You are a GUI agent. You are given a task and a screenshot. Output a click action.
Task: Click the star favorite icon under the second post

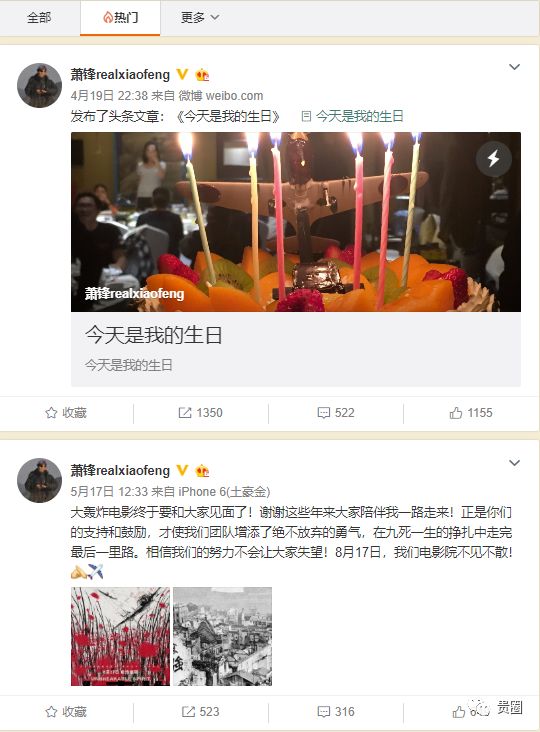pyautogui.click(x=51, y=711)
